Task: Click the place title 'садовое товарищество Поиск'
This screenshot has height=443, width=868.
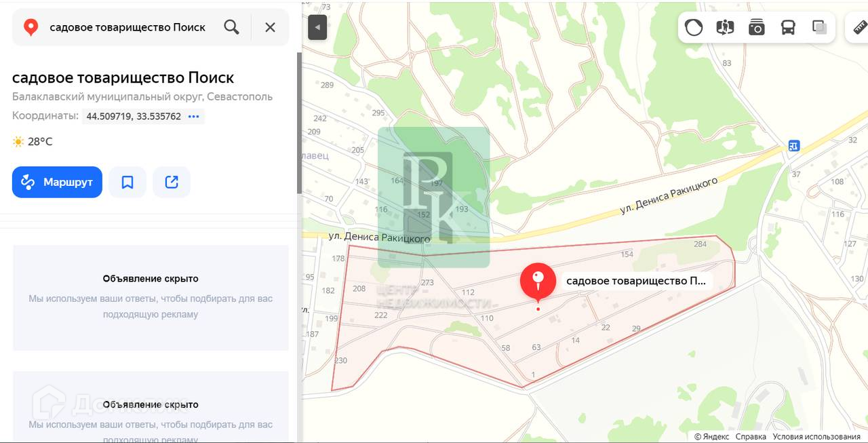Action: [x=123, y=77]
